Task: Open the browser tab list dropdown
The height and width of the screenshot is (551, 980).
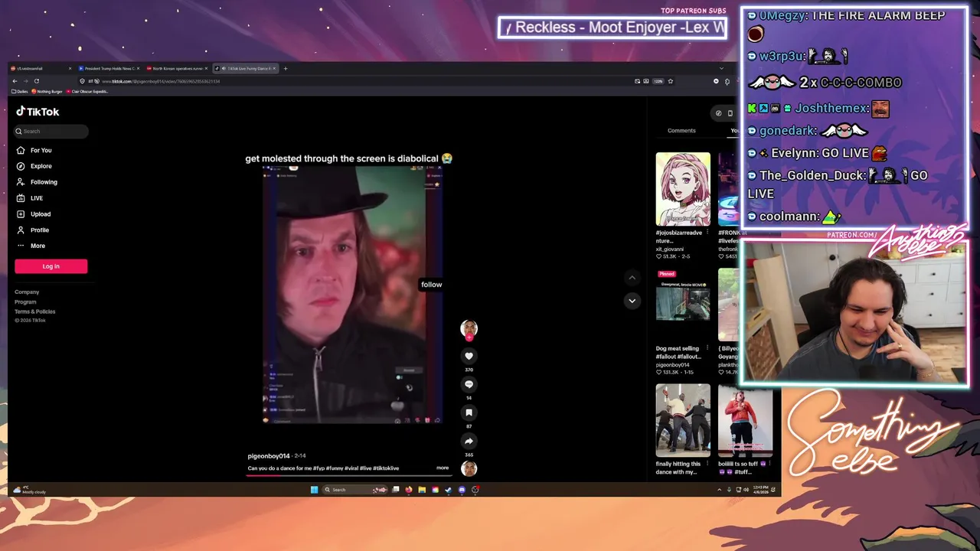Action: 721,68
